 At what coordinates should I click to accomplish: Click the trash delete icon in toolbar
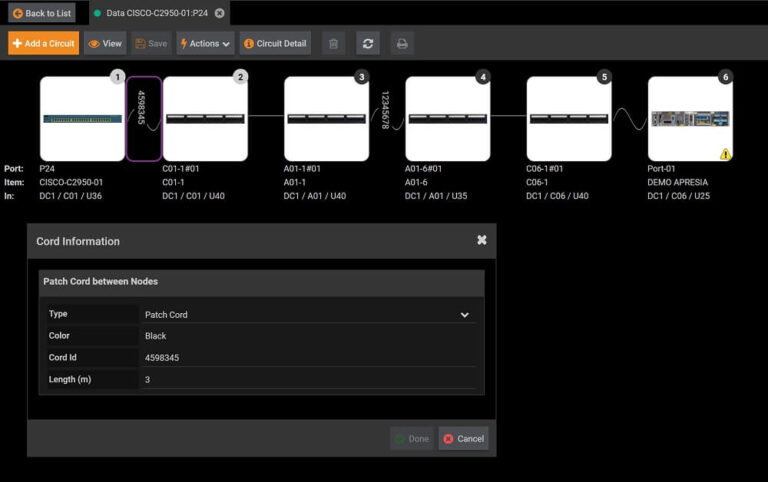click(334, 44)
